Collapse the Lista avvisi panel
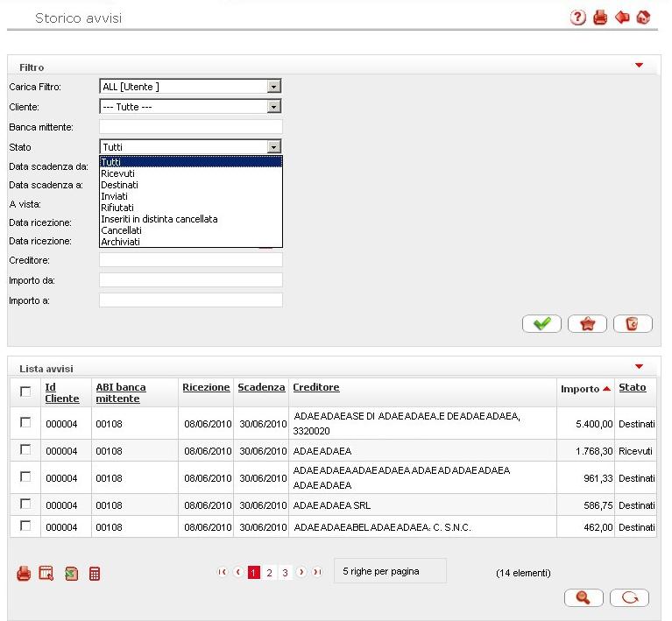The height and width of the screenshot is (621, 672). click(639, 367)
